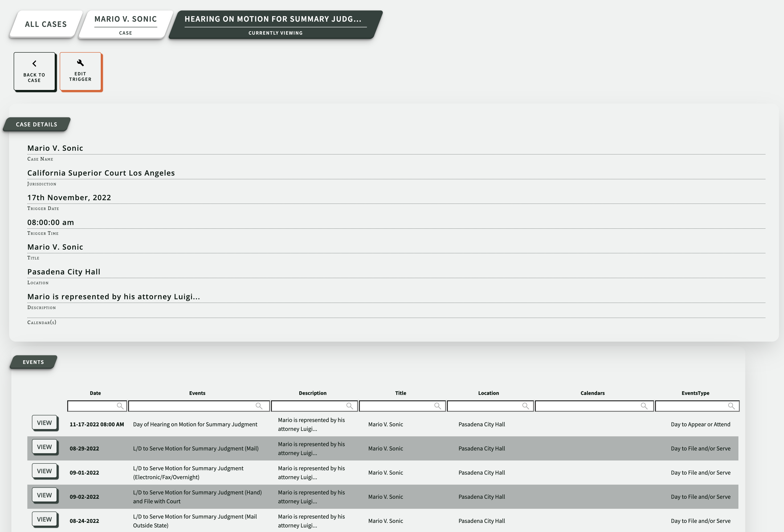Click the Events filter search magnifier icon

point(259,406)
